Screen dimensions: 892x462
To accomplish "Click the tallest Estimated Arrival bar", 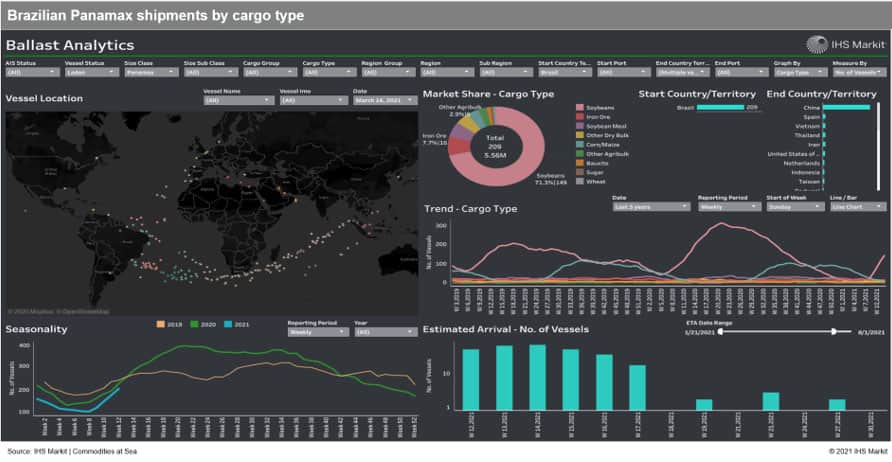I will [538, 377].
